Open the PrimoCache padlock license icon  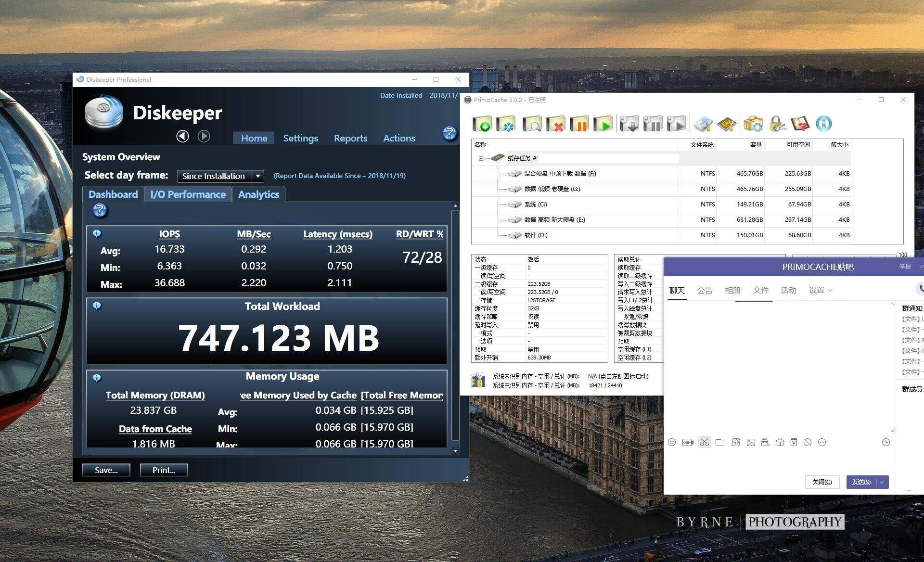[x=776, y=124]
